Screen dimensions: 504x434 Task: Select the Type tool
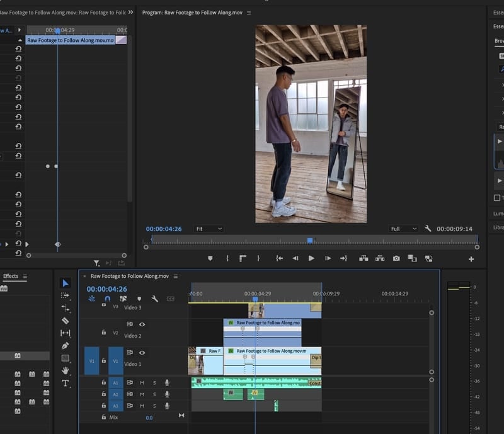[66, 383]
